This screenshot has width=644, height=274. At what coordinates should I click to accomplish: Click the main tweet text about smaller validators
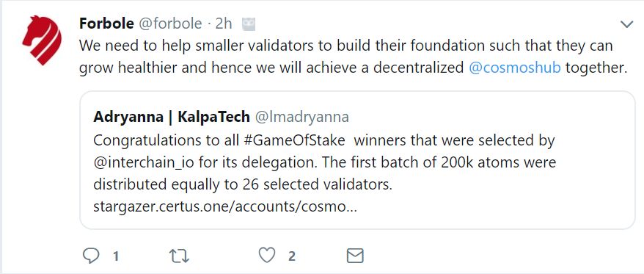[x=354, y=57]
